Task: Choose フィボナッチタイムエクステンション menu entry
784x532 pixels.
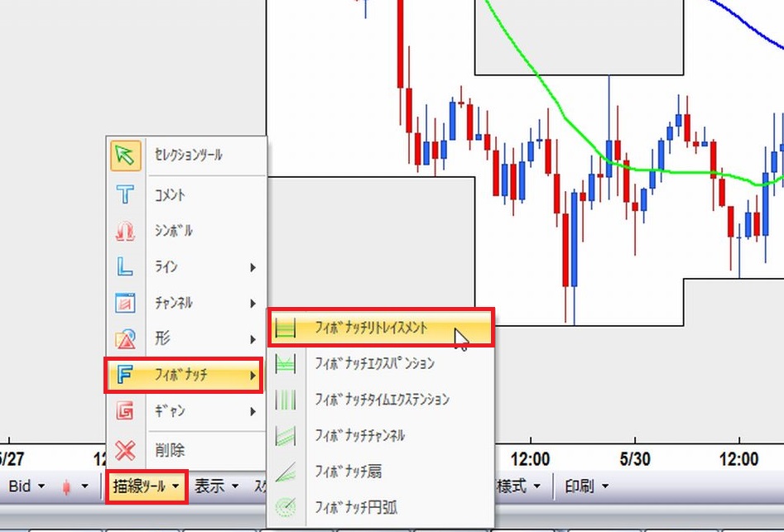Action: (x=382, y=400)
